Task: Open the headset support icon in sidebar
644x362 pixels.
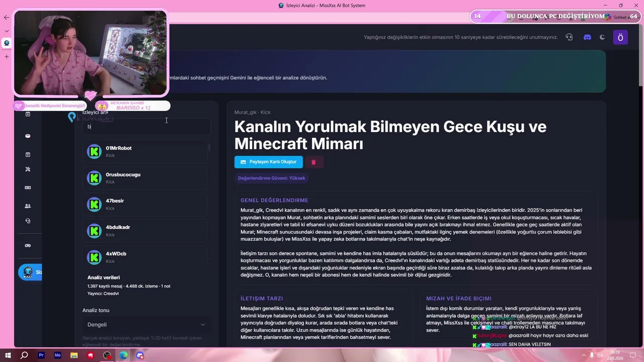Action: (x=28, y=221)
